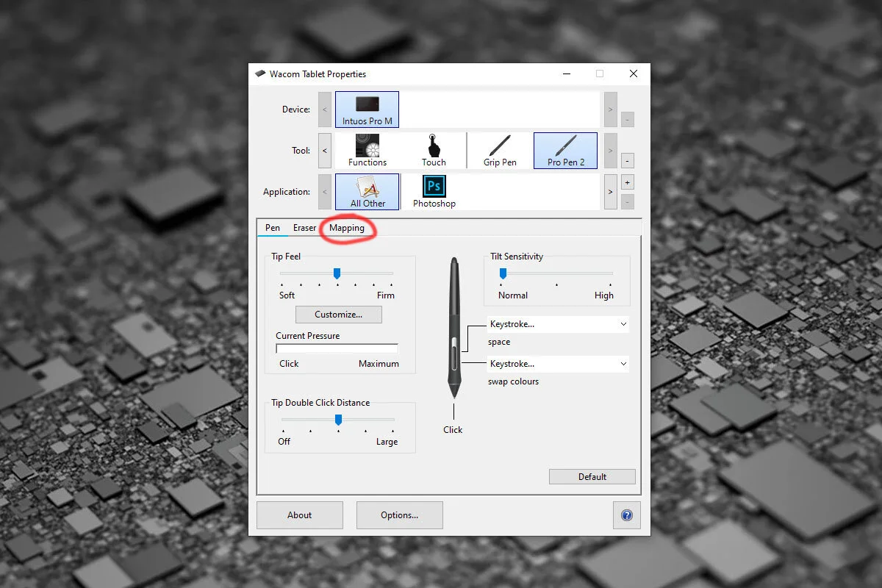Viewport: 882px width, 588px height.
Task: Remove the device with the Device minus button
Action: (628, 119)
